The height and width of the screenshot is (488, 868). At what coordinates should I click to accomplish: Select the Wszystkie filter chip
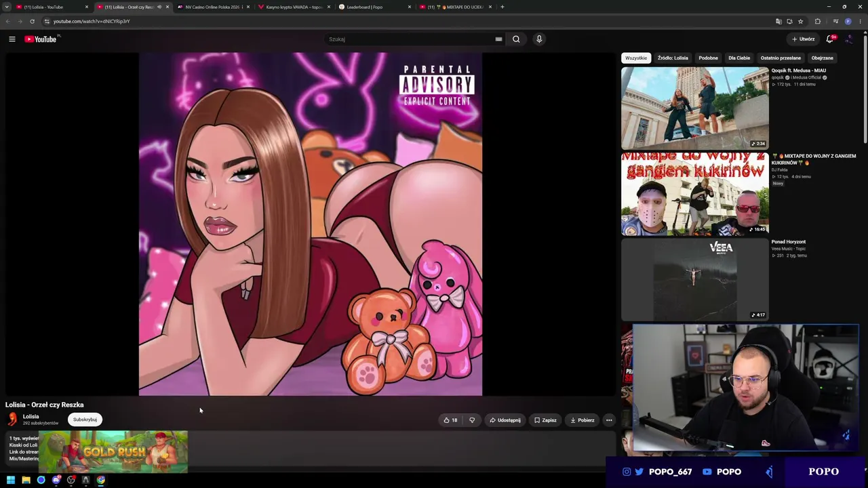(636, 58)
